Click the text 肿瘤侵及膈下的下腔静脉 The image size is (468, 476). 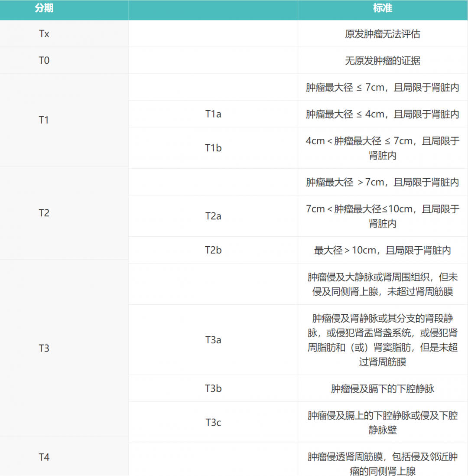click(382, 388)
